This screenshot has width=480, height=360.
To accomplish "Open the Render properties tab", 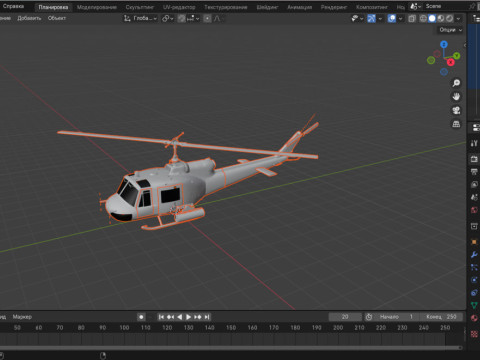I will pos(474,159).
